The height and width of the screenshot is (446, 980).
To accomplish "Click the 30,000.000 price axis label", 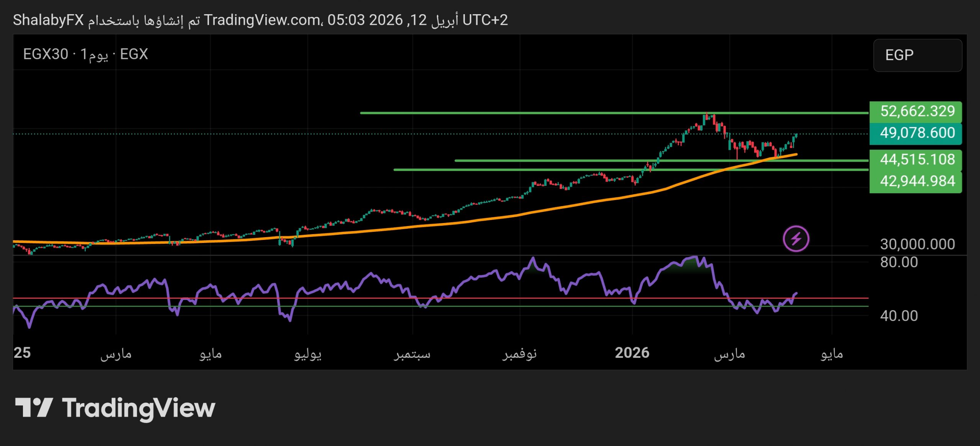I will pos(917,244).
